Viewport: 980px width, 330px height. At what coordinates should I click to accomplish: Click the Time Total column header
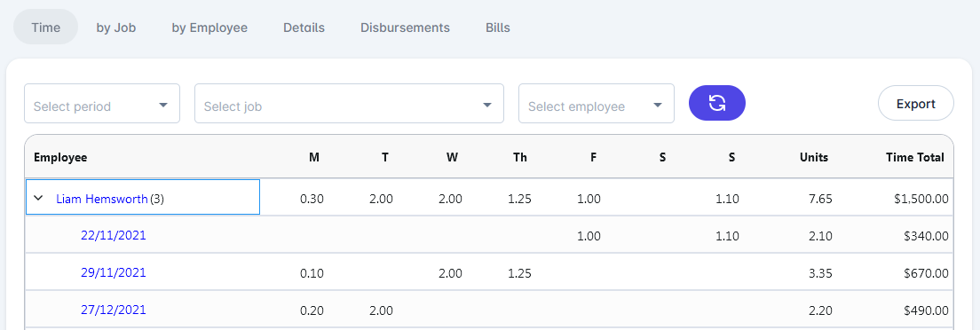pos(915,158)
